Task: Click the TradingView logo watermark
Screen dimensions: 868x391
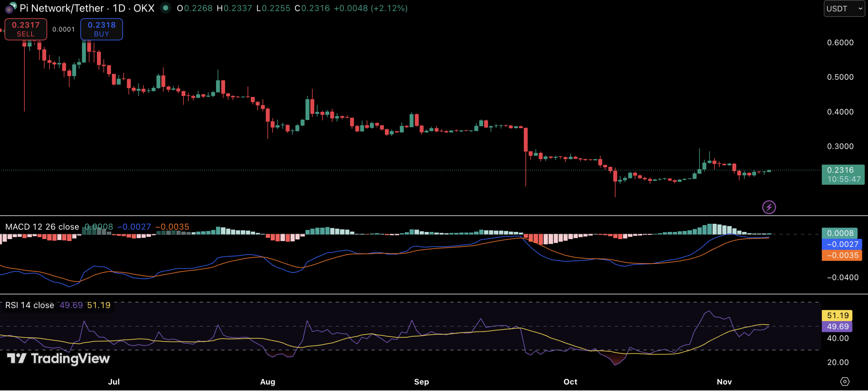Action: (59, 358)
